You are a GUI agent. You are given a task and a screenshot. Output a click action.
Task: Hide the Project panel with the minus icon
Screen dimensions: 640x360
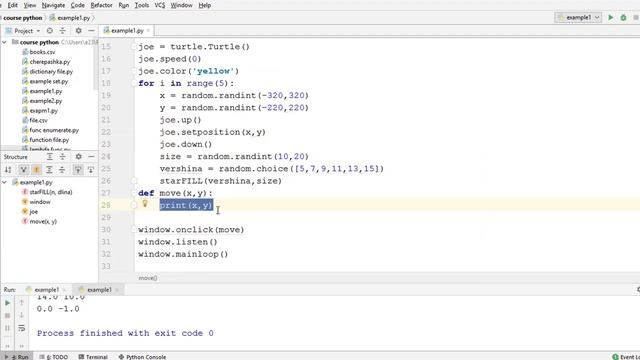[x=91, y=31]
